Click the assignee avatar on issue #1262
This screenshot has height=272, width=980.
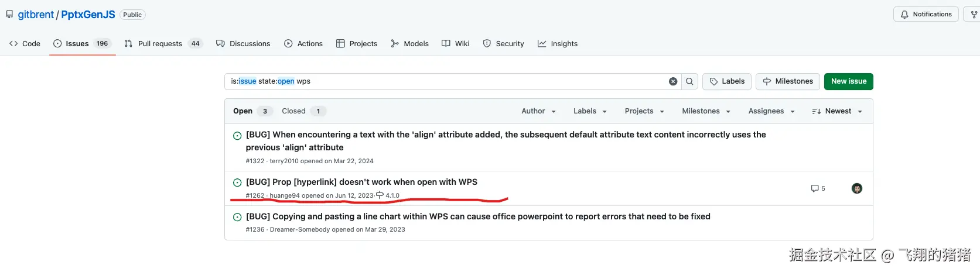(856, 188)
